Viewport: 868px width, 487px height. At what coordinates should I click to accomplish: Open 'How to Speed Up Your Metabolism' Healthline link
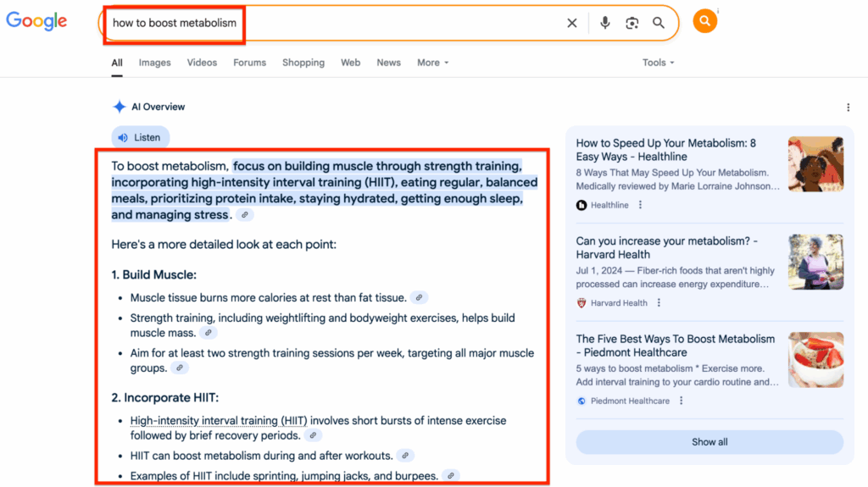pyautogui.click(x=666, y=150)
